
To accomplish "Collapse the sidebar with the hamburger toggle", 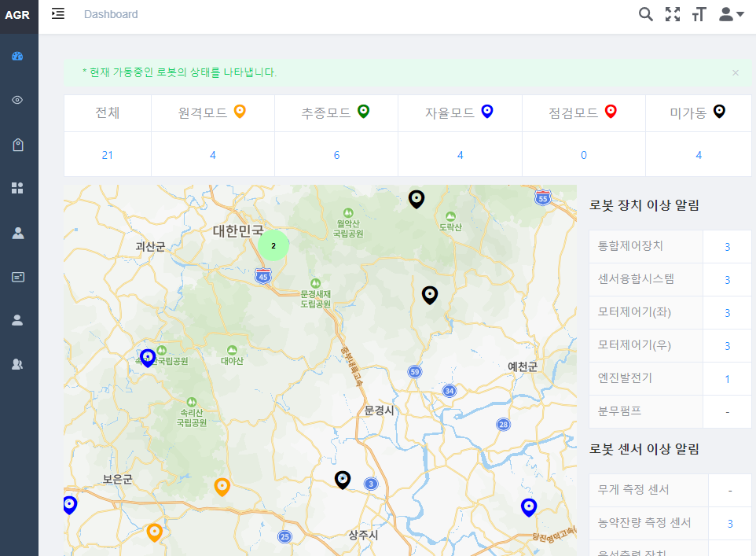I will 58,14.
